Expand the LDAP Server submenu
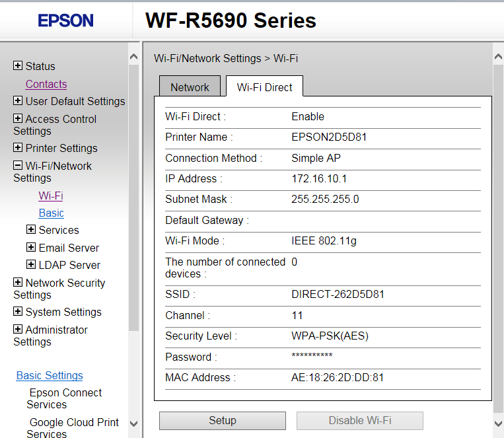 [x=31, y=265]
